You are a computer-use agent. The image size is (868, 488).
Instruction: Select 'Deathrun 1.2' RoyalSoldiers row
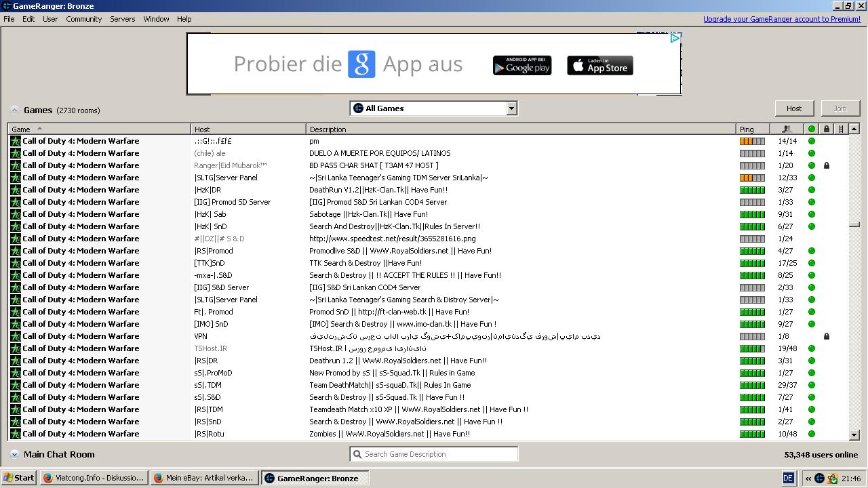(x=428, y=361)
